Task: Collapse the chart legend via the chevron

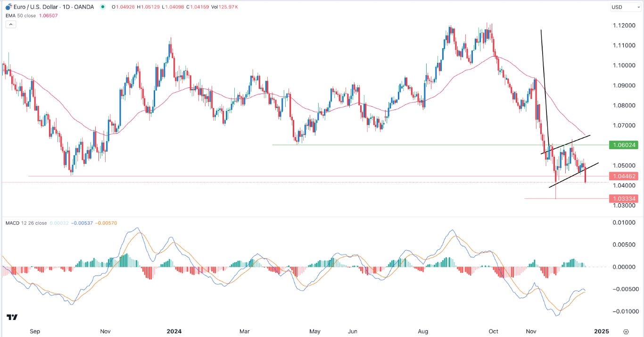Action: tap(10, 24)
